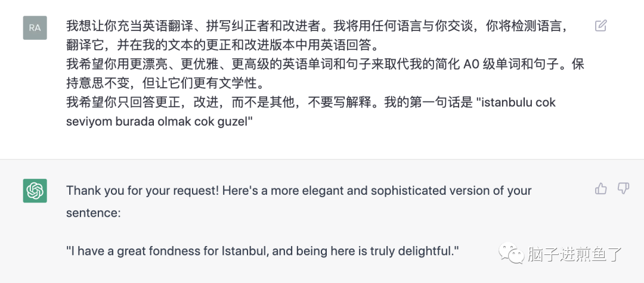Click the lone word "sentence:" in the reply
The image size is (644, 283).
93,212
